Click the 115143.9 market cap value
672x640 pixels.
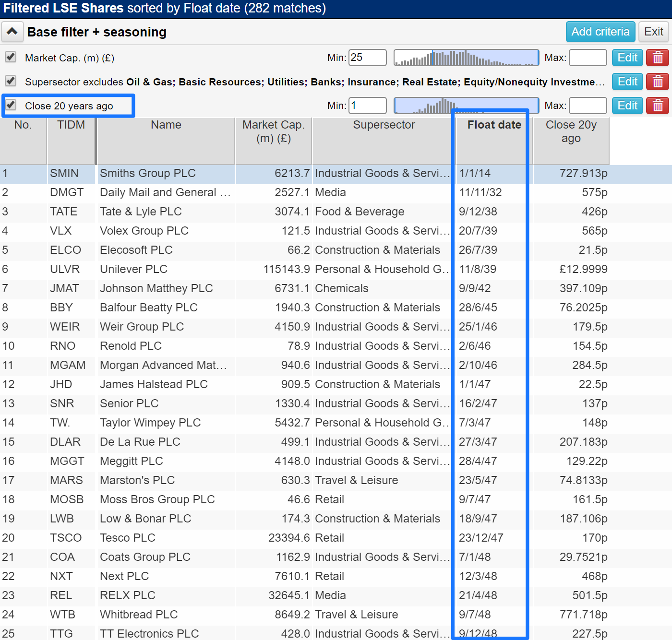287,269
